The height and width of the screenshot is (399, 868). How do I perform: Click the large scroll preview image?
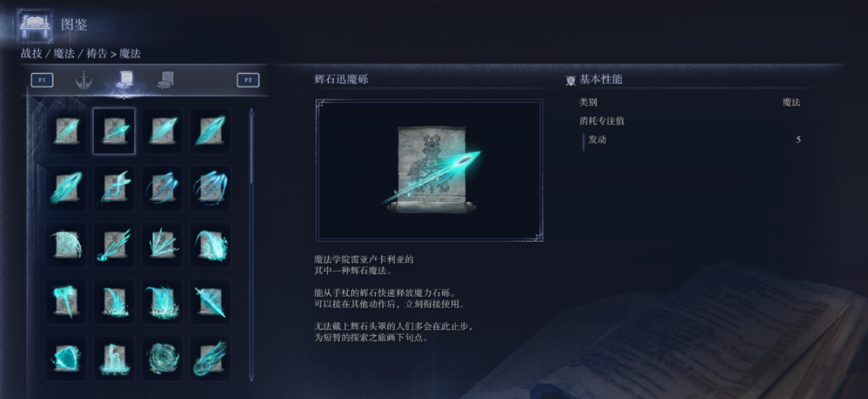(429, 170)
